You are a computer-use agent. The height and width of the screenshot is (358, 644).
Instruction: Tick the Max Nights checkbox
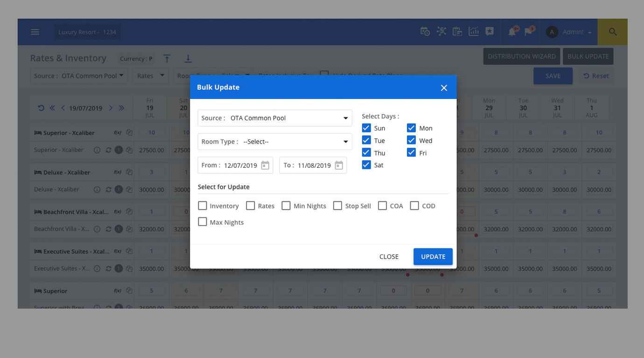[x=203, y=222]
